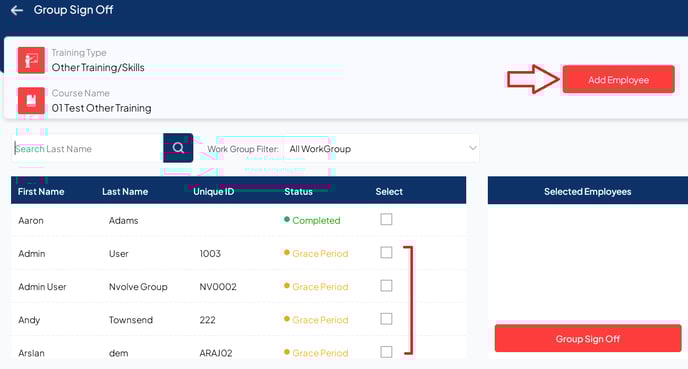Click the Group Sign Off page title
Viewport: 688px width, 369px height.
(73, 10)
